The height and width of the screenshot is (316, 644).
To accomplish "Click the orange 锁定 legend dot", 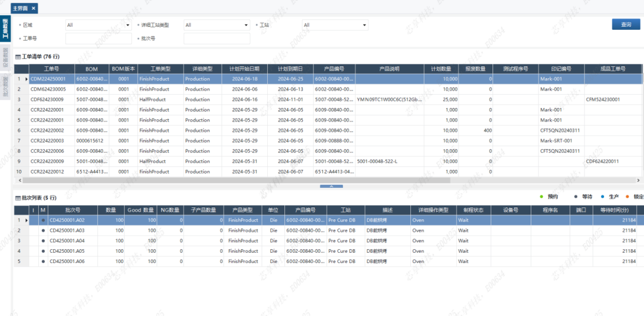I will click(627, 197).
